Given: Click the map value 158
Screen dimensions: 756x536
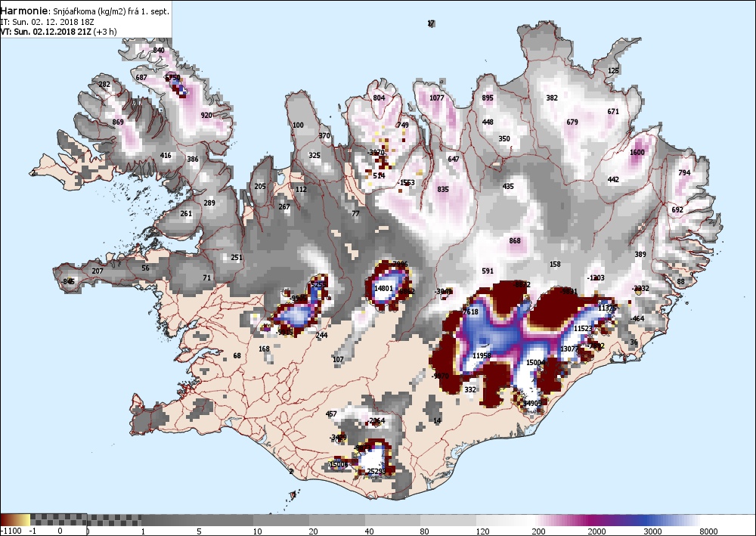Looking at the screenshot, I should tap(555, 264).
